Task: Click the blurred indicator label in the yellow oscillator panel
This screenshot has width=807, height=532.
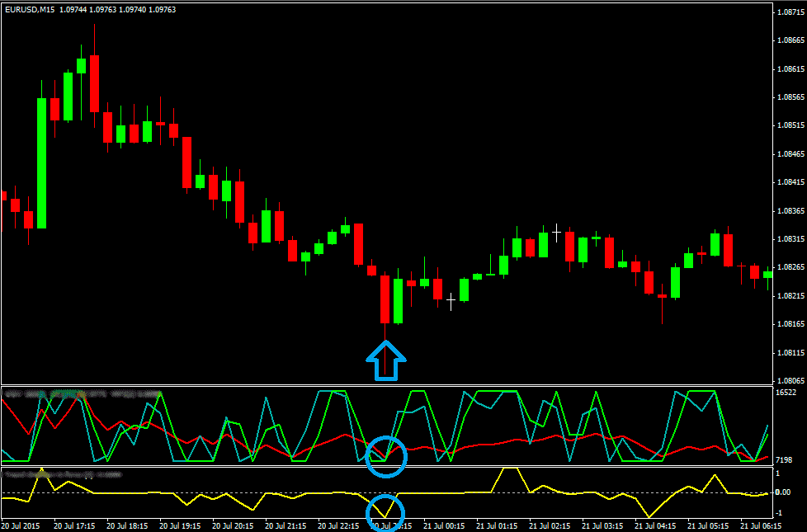Action: coord(62,474)
